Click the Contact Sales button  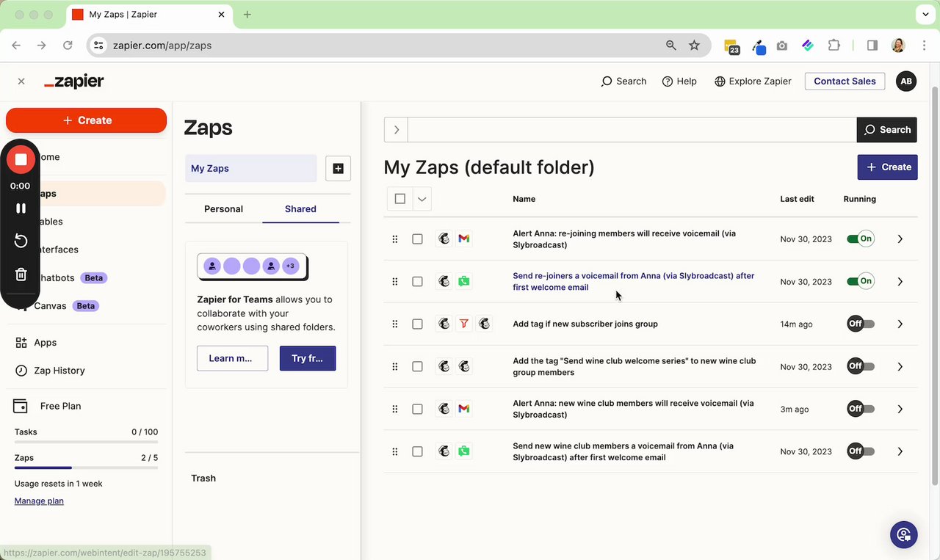point(845,81)
